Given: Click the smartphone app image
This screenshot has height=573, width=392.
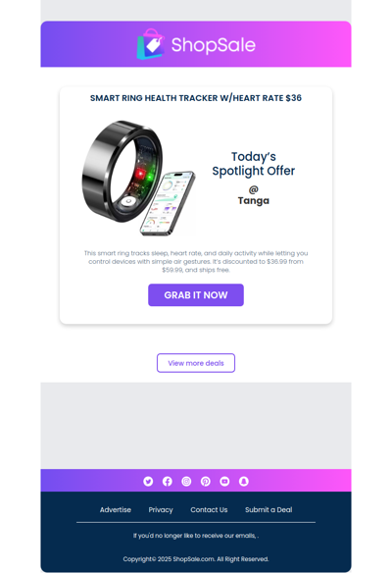Looking at the screenshot, I should [168, 203].
